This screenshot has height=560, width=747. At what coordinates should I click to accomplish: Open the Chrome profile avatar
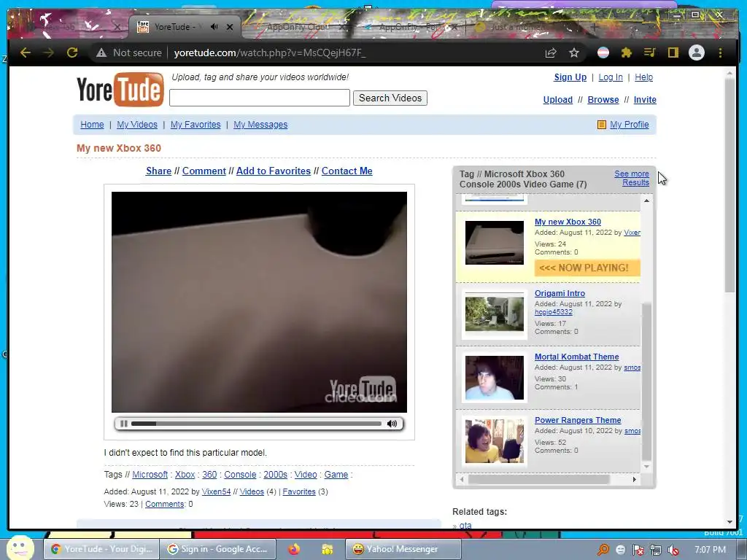tap(697, 52)
